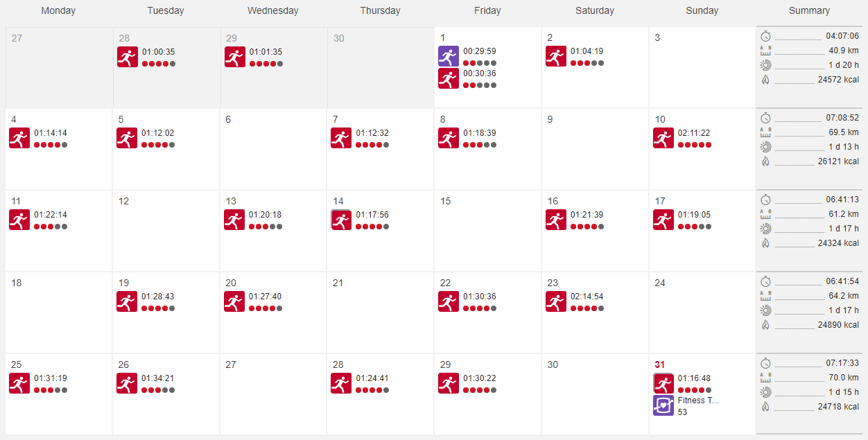The width and height of the screenshot is (868, 440).
Task: Select the Saturday column header
Action: click(x=594, y=10)
